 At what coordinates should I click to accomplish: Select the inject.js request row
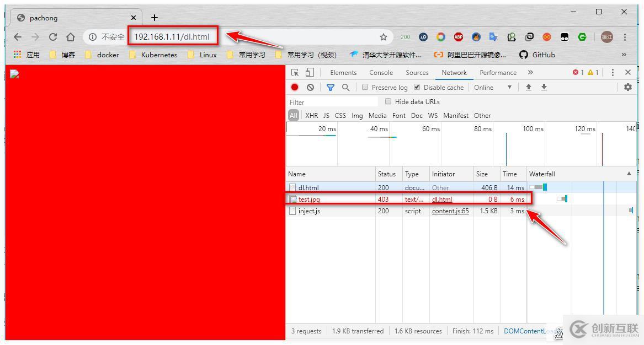point(461,211)
